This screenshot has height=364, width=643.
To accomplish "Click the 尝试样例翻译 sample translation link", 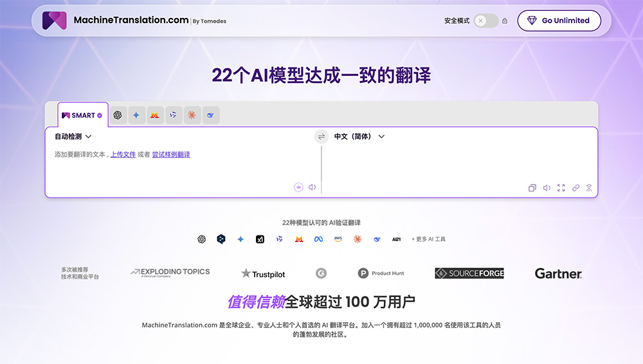I will click(171, 155).
